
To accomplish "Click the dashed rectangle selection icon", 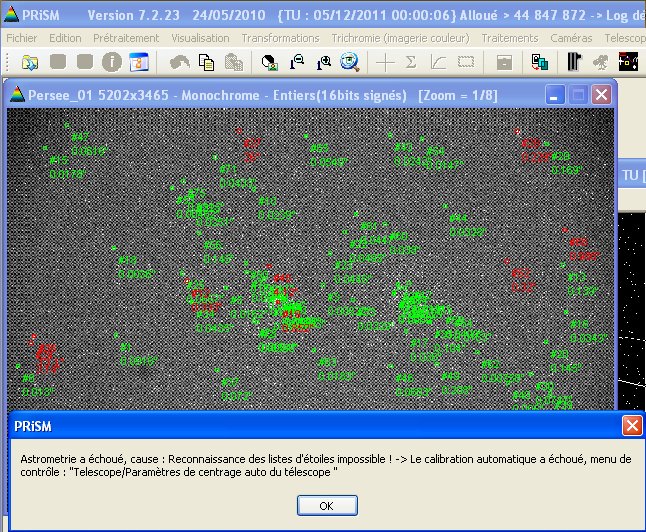I will point(465,61).
